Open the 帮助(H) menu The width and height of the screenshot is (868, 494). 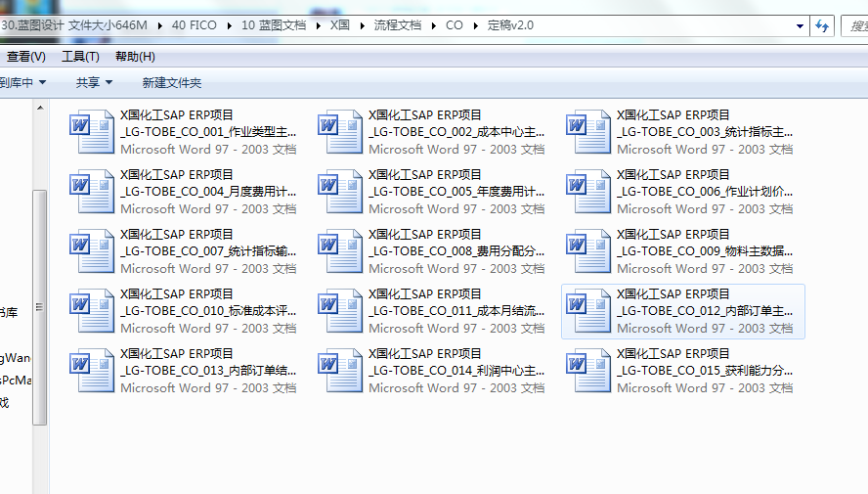tap(135, 57)
